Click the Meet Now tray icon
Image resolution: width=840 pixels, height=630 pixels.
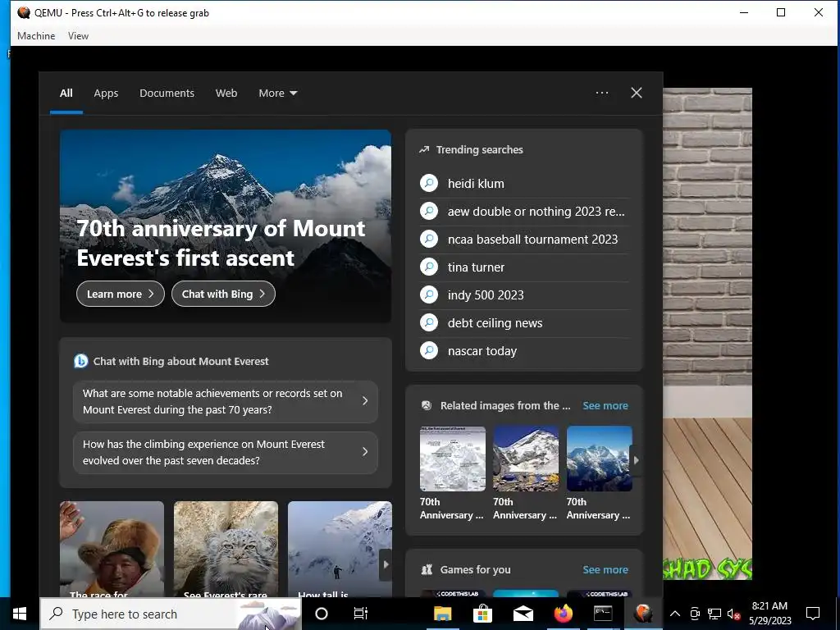point(695,614)
